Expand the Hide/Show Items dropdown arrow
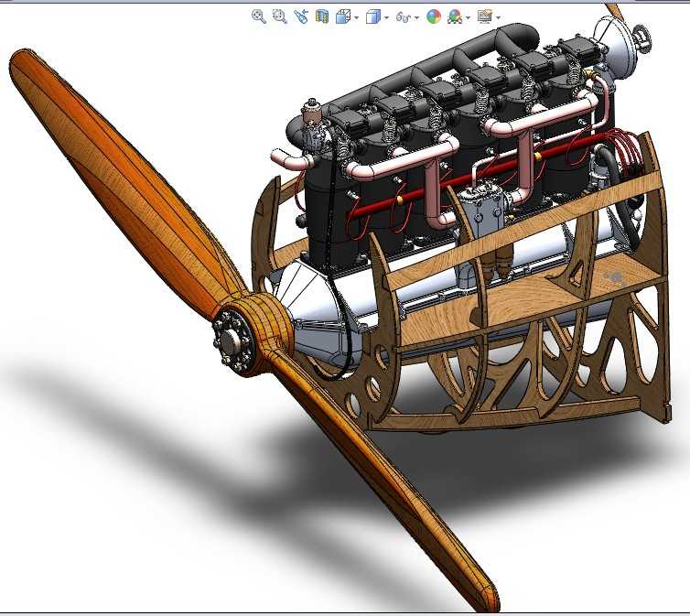The height and width of the screenshot is (616, 690). pyautogui.click(x=416, y=17)
